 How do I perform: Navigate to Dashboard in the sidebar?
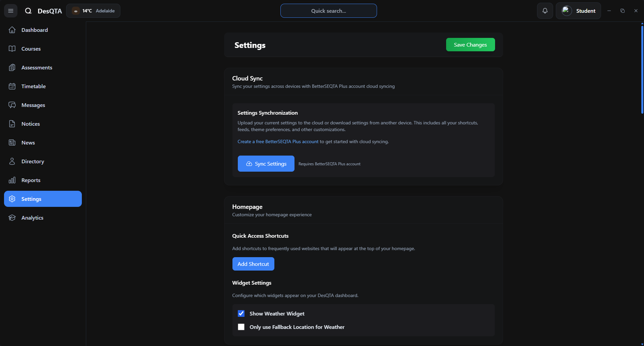click(12, 30)
